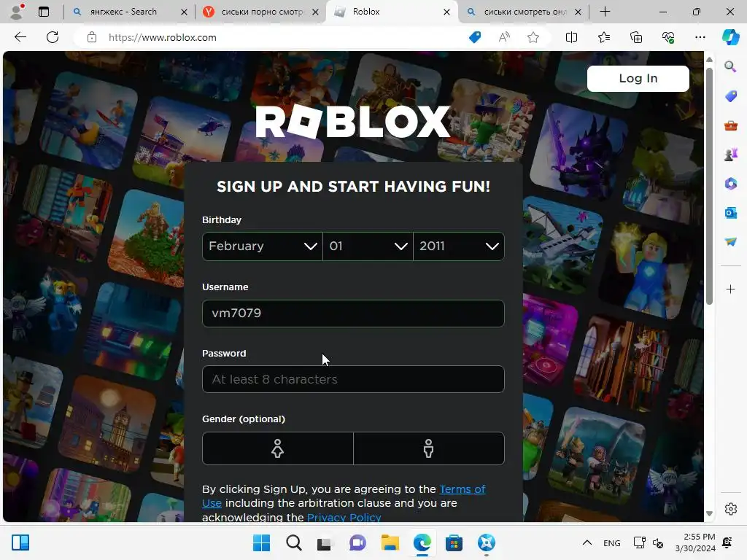This screenshot has width=747, height=560.
Task: Switch to the сиськи порно Yandex tab
Action: point(262,12)
